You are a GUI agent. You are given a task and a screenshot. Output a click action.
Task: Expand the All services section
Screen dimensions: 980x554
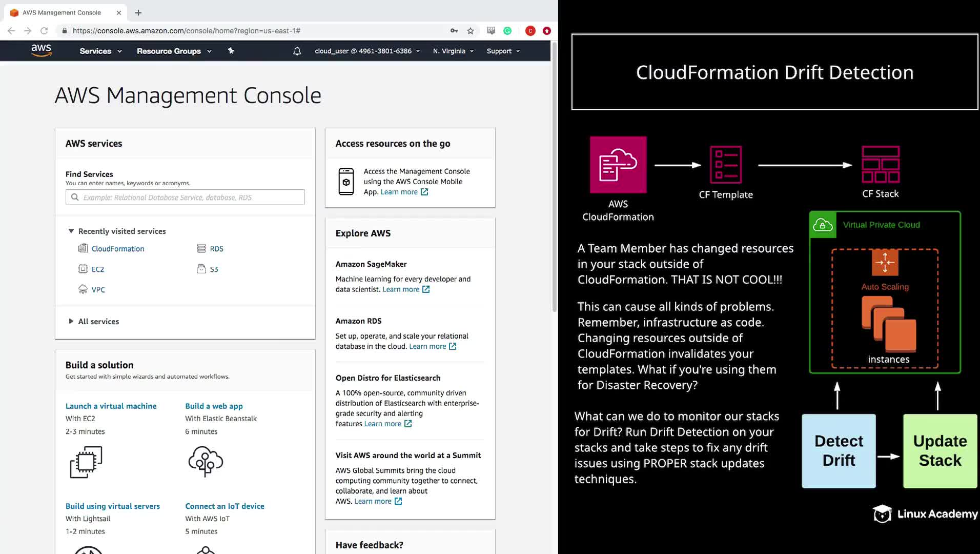click(x=71, y=322)
